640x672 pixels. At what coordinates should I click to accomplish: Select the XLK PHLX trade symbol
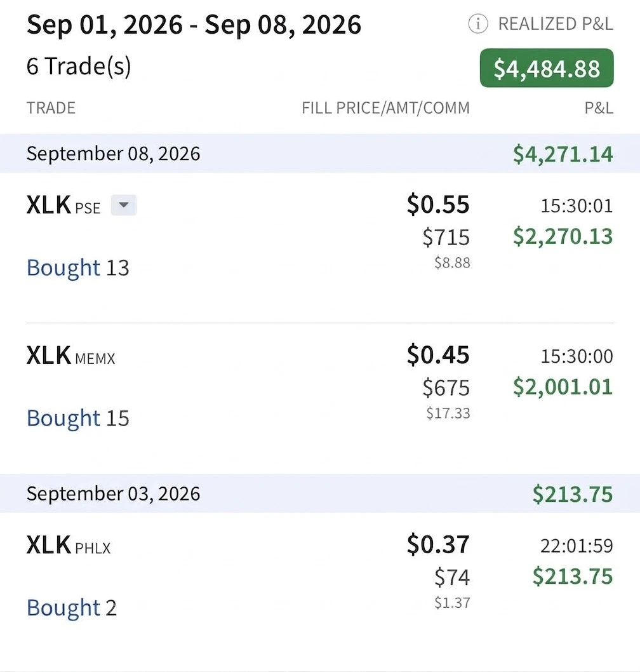coord(69,545)
